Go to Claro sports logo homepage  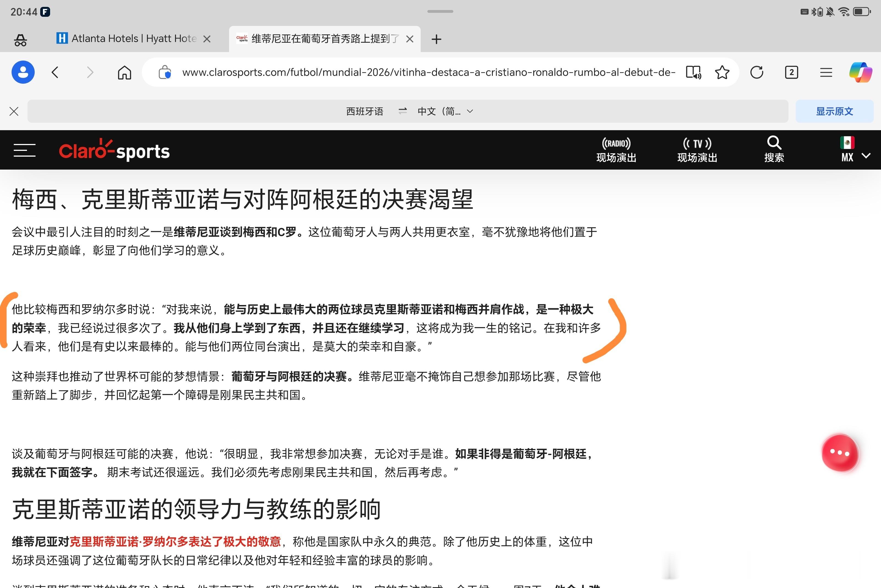click(x=114, y=150)
